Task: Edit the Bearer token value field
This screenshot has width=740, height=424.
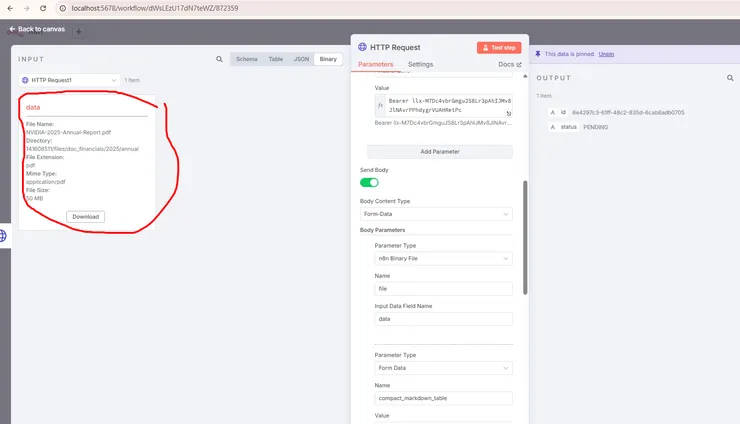Action: tap(449, 105)
